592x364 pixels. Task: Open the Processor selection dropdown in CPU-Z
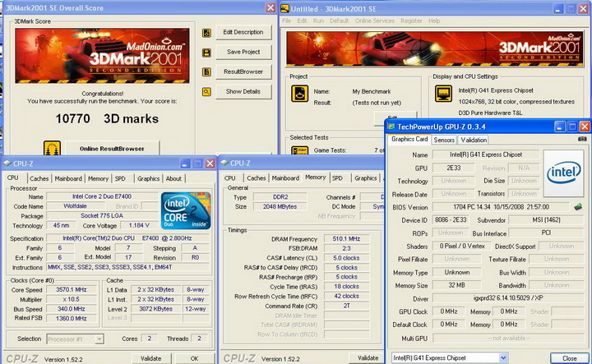(x=99, y=339)
